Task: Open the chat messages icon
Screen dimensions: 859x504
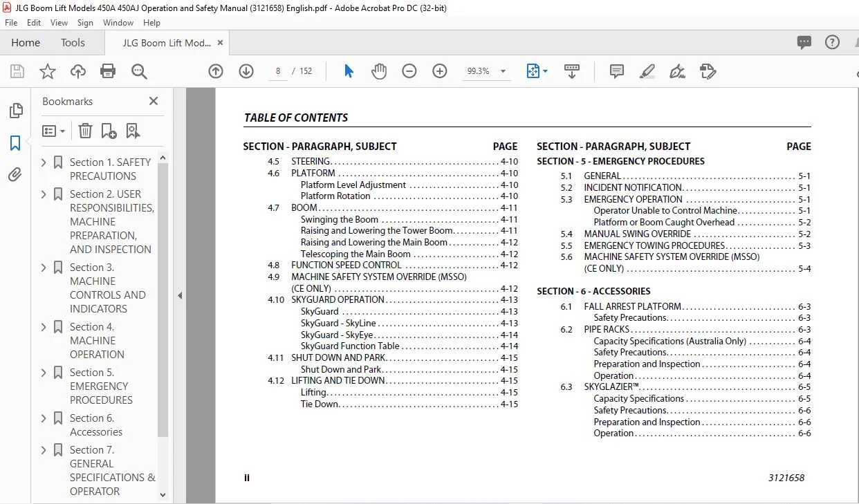Action: (x=804, y=42)
